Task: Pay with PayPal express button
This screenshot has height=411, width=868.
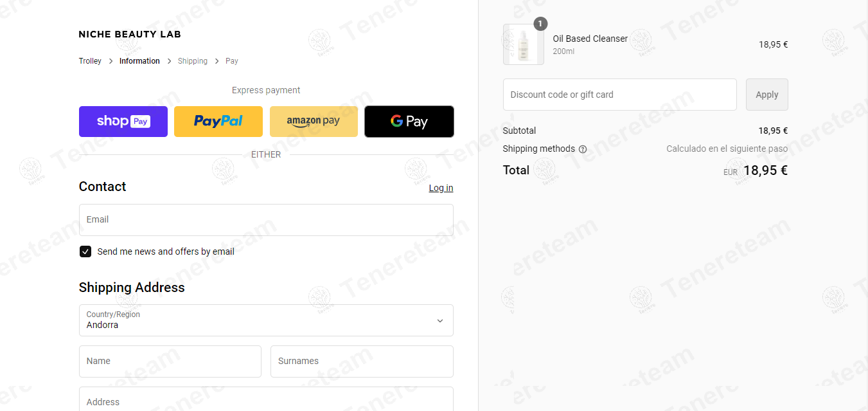Action: (218, 122)
